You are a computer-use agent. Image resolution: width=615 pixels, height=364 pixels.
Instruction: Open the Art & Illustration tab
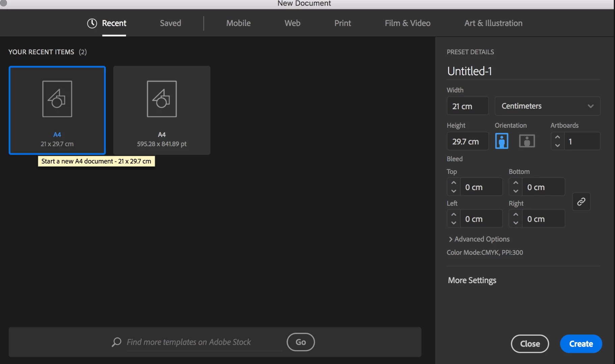pyautogui.click(x=493, y=23)
